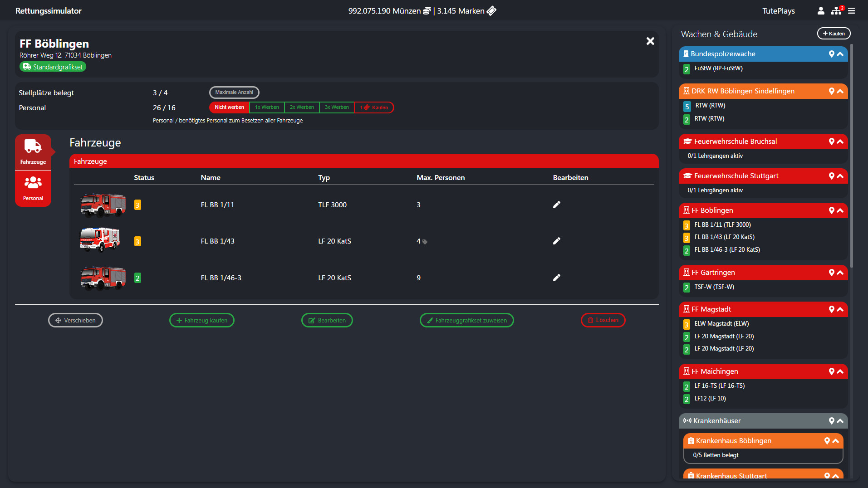Select the Nicht werben option
Viewport: 868px width, 488px height.
(x=229, y=107)
